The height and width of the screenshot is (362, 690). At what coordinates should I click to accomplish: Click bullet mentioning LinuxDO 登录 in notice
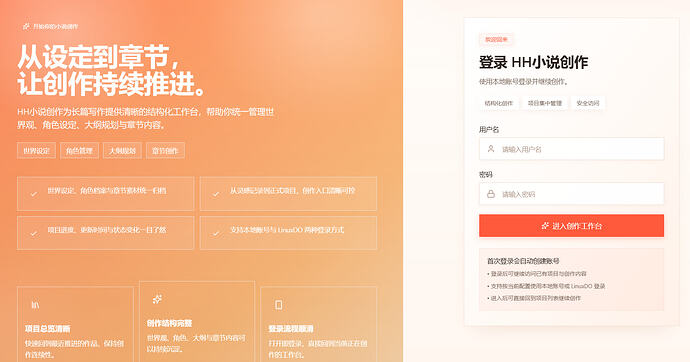coord(546,286)
